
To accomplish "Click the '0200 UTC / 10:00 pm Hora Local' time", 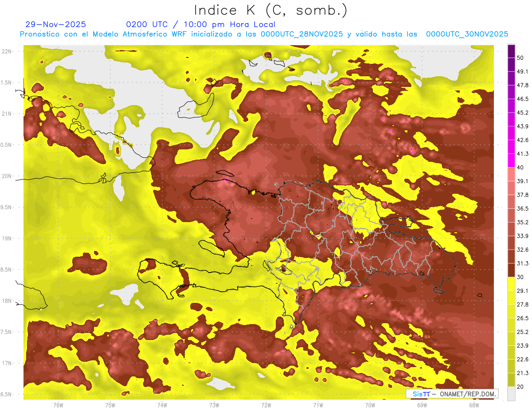I will point(200,24).
